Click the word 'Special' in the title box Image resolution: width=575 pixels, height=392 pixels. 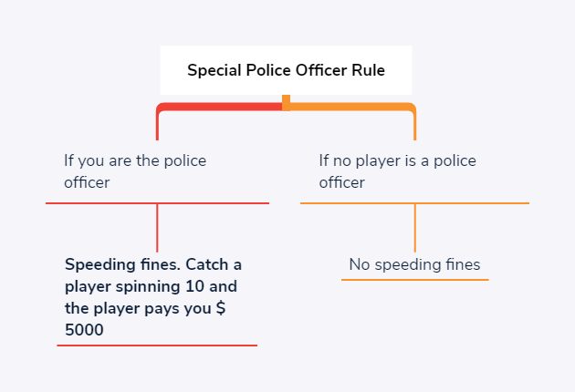(x=214, y=71)
